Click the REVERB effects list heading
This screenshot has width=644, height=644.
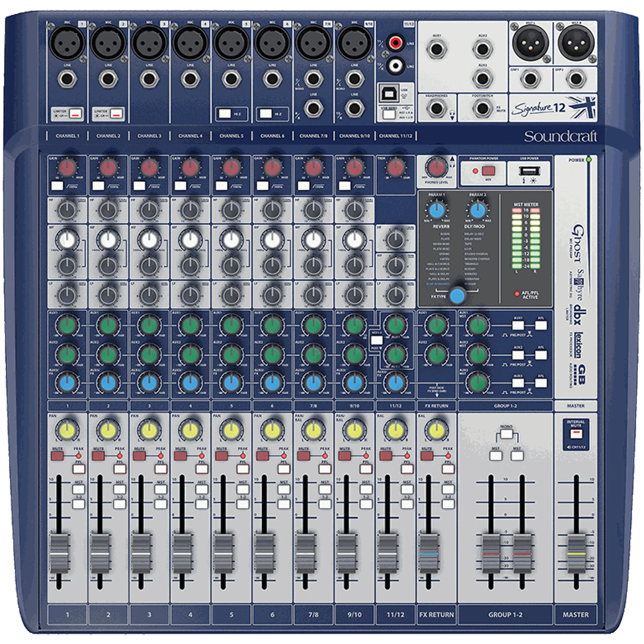pos(441,226)
